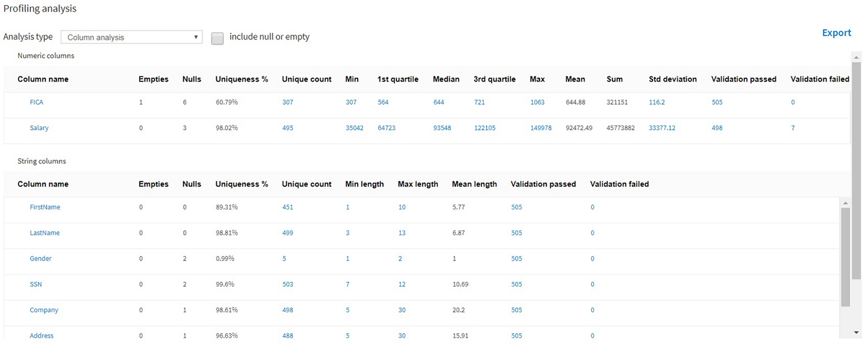
Task: Click Salary validation failed count 7
Action: tap(793, 128)
